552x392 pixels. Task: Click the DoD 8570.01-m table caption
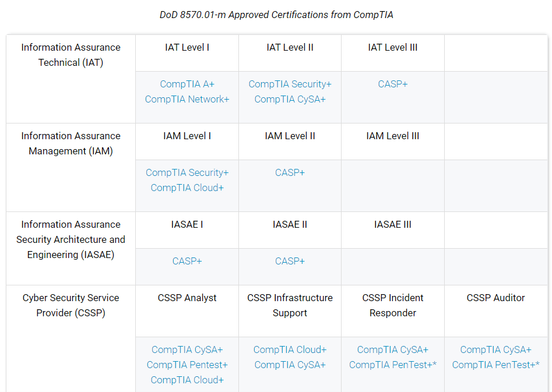pos(276,15)
